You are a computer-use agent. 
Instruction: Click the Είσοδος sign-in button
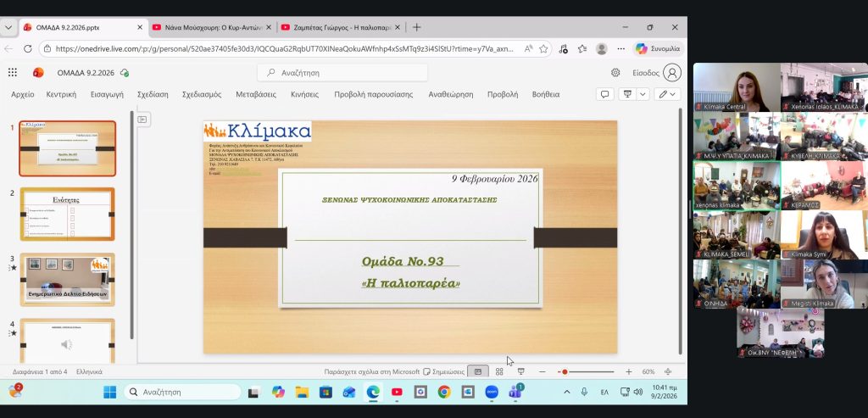pos(657,73)
